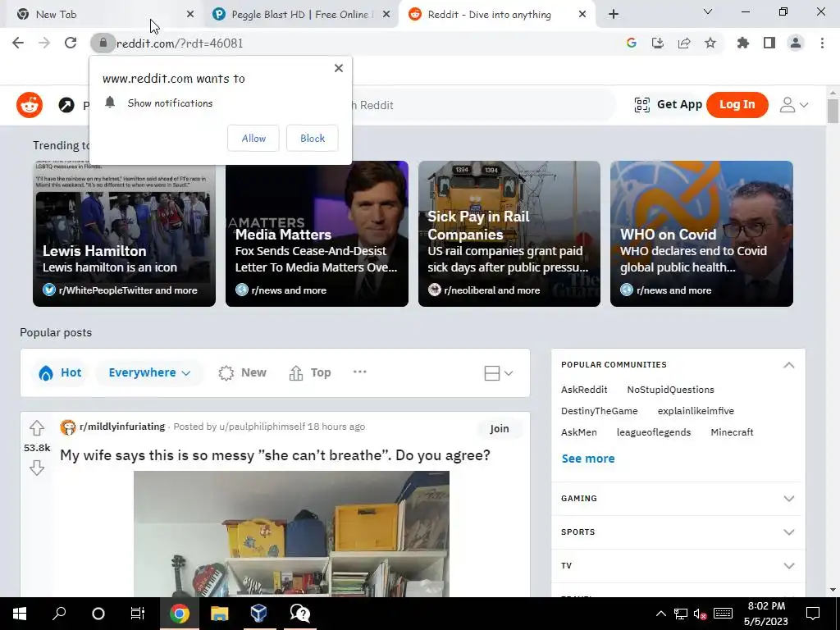The image size is (840, 630).
Task: Open the Minecraft community link
Action: point(732,432)
